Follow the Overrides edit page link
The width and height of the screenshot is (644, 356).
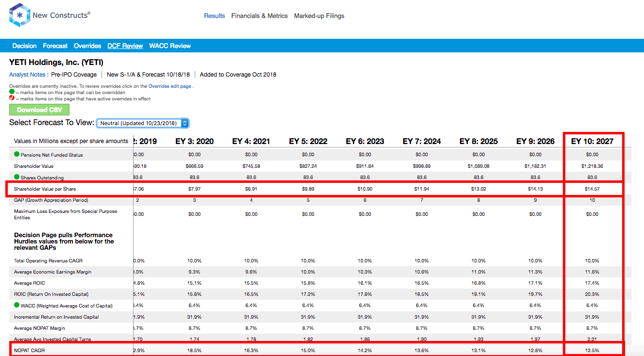(x=170, y=86)
